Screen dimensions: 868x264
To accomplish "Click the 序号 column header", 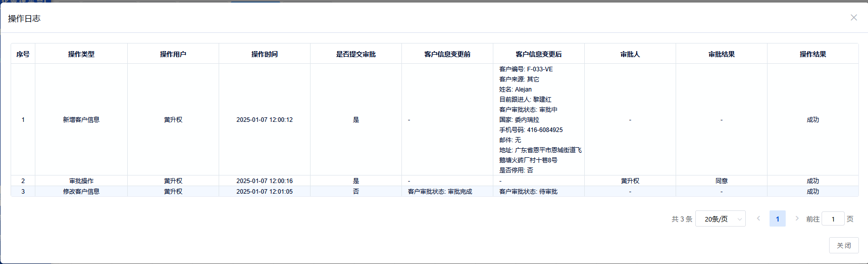I will coord(23,54).
